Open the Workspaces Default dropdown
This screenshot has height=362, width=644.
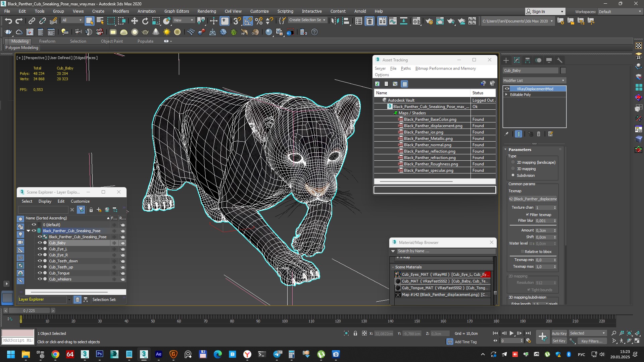[620, 11]
